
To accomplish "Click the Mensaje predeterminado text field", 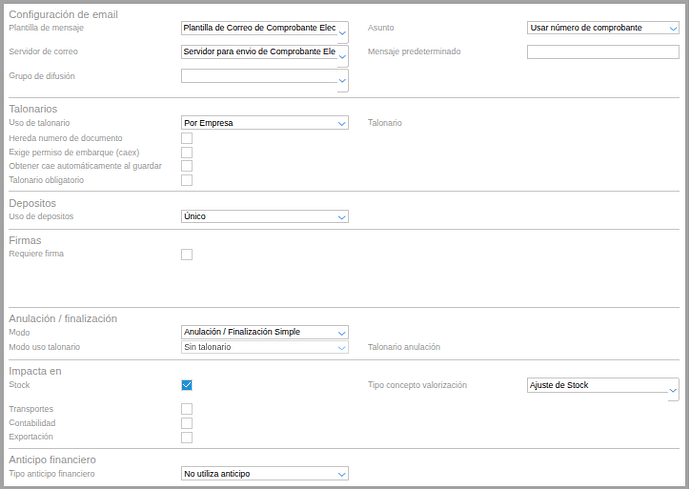I will coord(603,52).
